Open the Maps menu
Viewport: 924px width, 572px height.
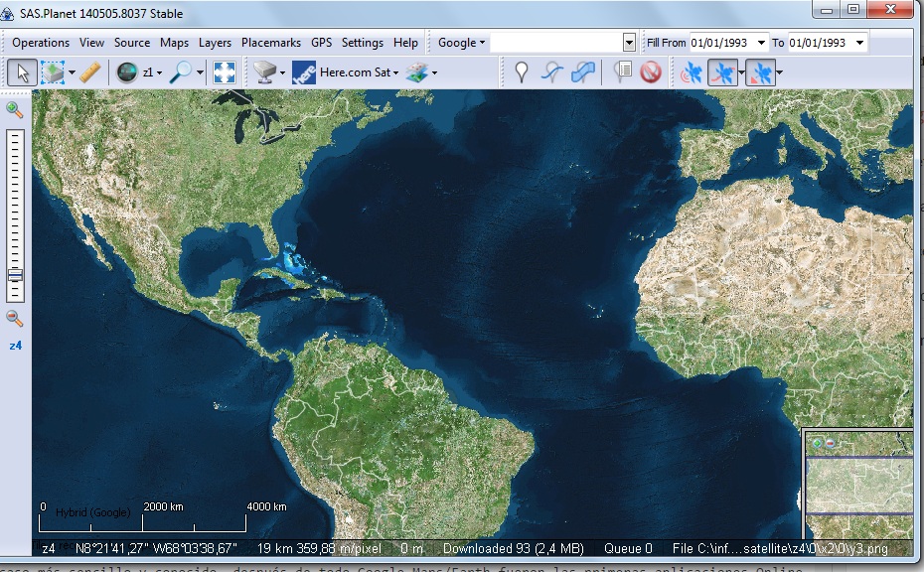pos(174,43)
